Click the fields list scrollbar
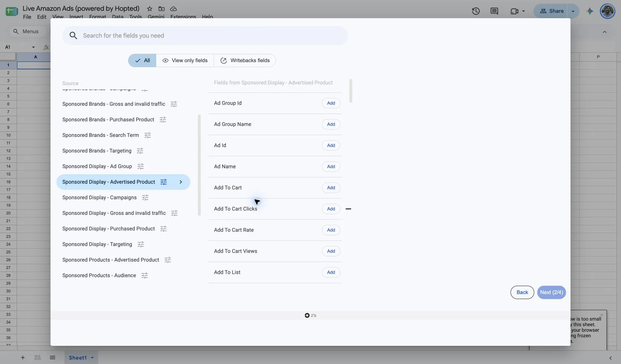The image size is (621, 364). (x=351, y=91)
